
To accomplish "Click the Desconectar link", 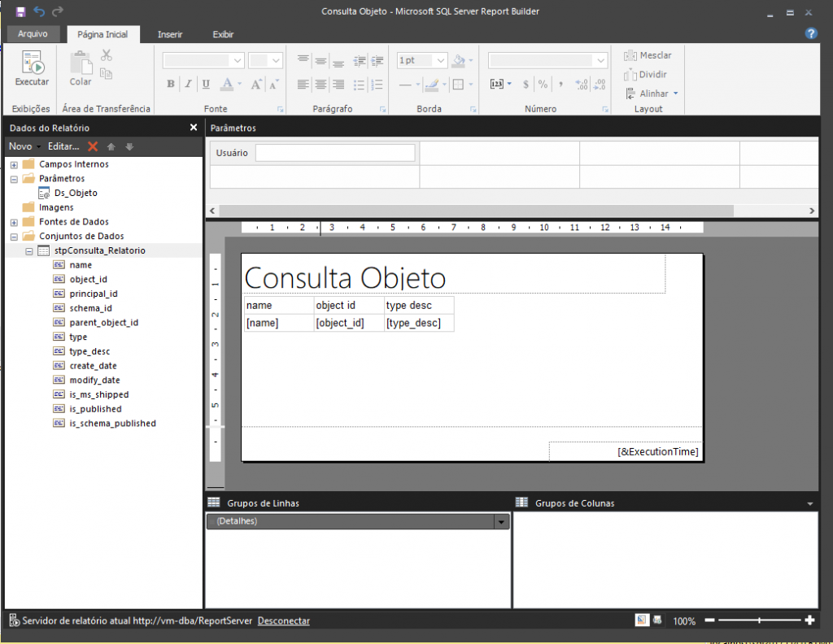I will tap(284, 620).
